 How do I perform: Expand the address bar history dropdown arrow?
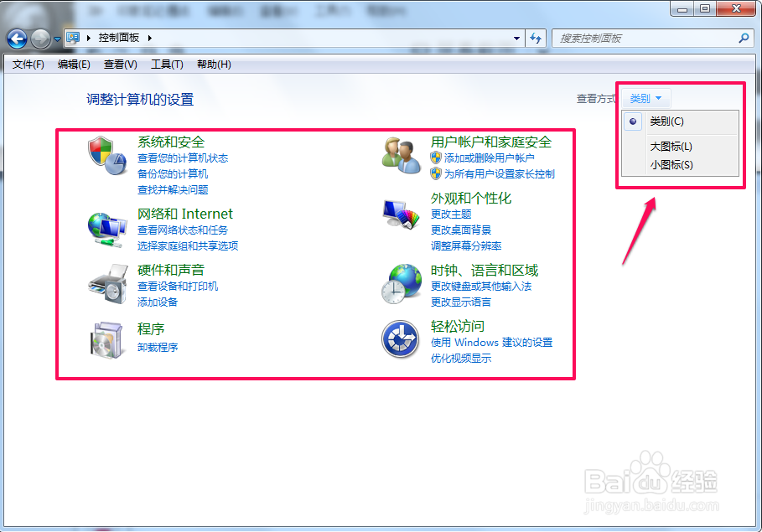tap(516, 38)
